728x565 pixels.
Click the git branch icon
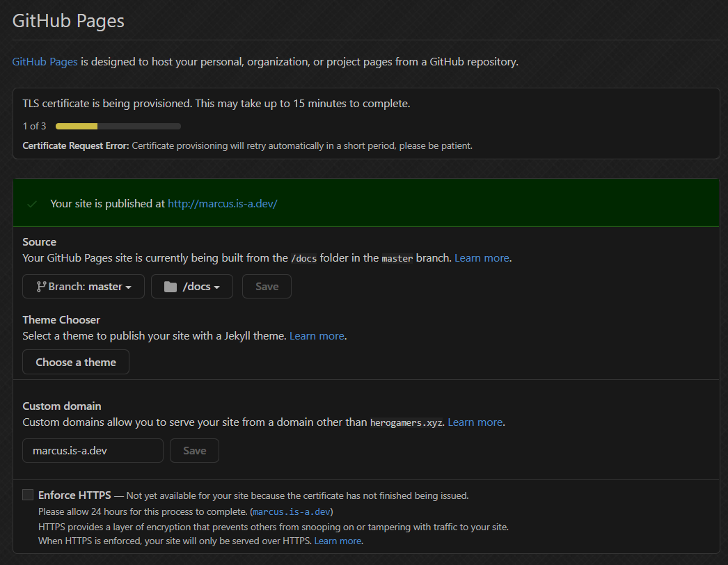pyautogui.click(x=41, y=287)
